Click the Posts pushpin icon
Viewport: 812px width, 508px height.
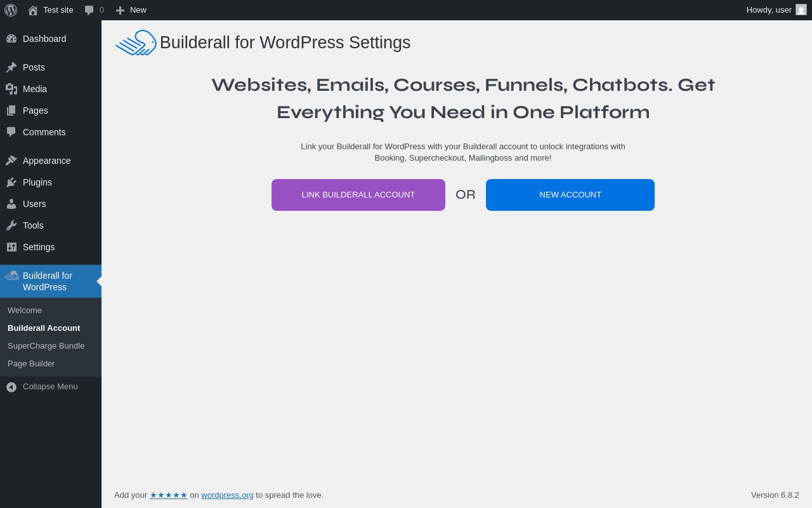coord(11,67)
